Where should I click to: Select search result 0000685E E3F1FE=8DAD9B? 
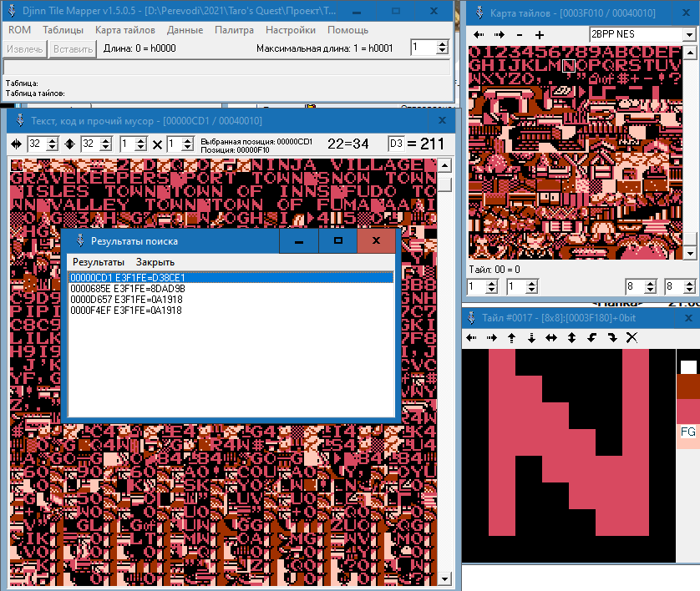click(231, 289)
